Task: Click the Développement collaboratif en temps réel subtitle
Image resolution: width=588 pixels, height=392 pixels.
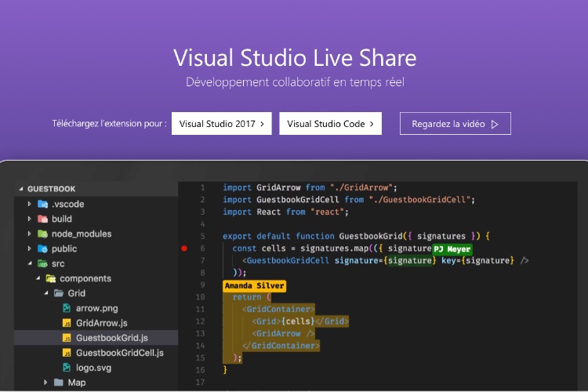Action: pyautogui.click(x=295, y=82)
